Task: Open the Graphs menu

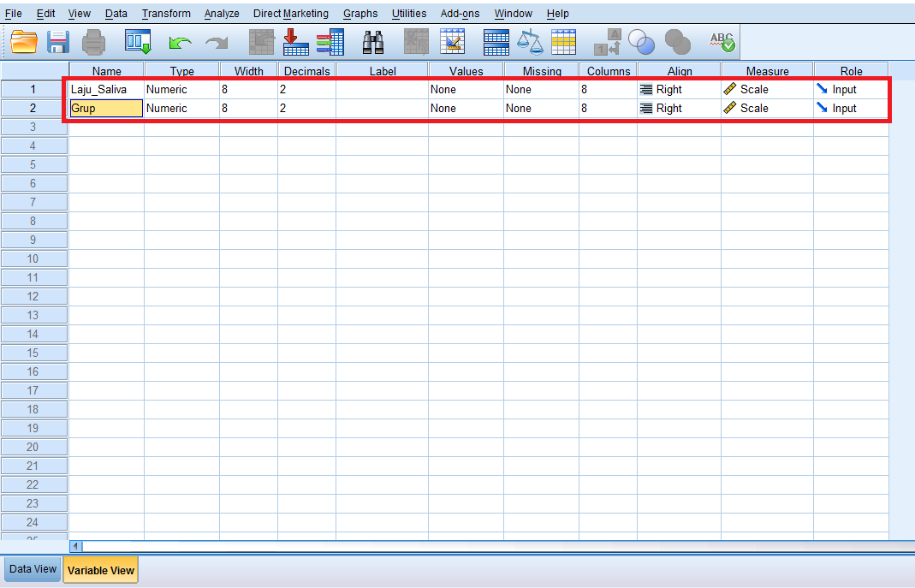Action: pos(360,14)
